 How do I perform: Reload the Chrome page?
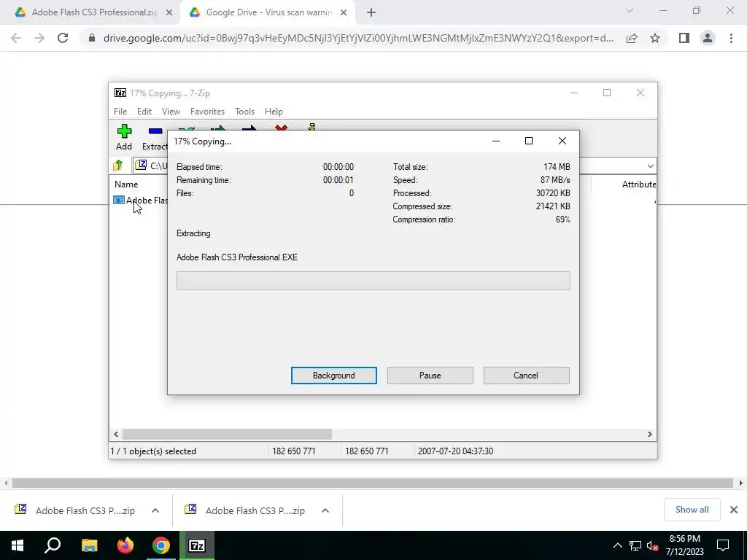[x=63, y=38]
